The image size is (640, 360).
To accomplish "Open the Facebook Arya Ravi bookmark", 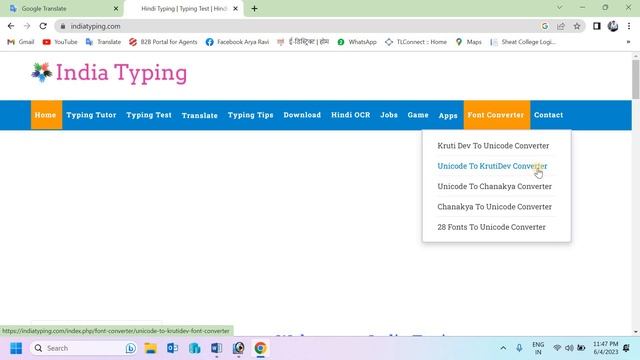I will point(237,42).
